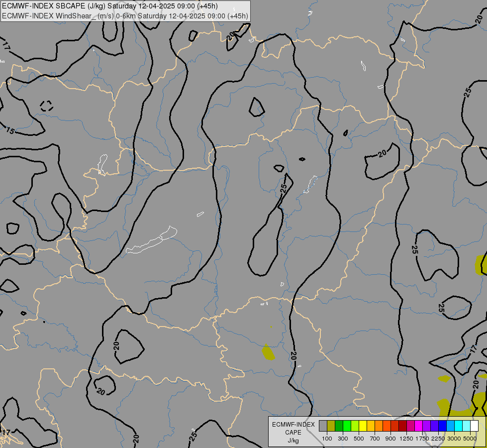Click the ECMWF-INDEX label in the legend
The height and width of the screenshot is (448, 487).
(x=293, y=425)
